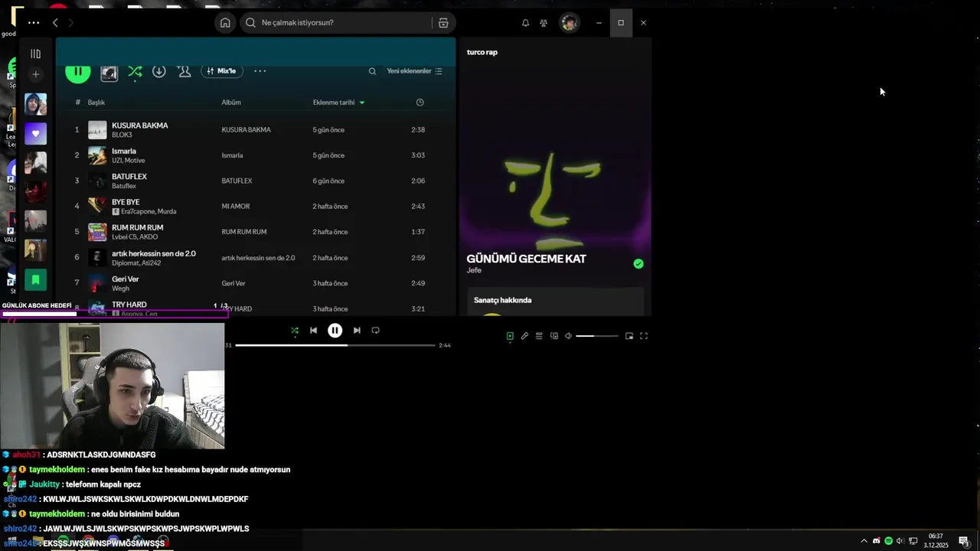Open Jefe artist in now-playing panel
This screenshot has width=980, height=551.
pyautogui.click(x=474, y=271)
